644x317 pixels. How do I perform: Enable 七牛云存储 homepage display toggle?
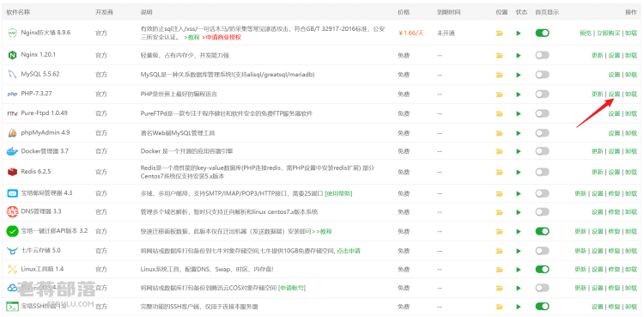542,250
